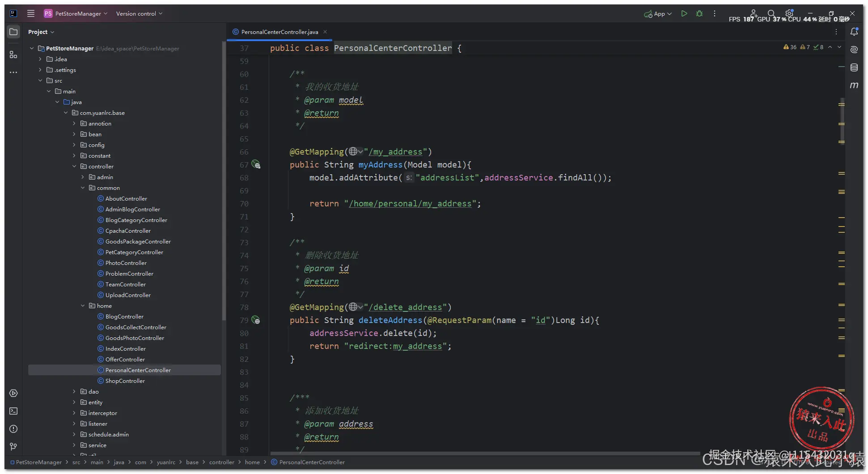Open the Project view dropdown

(x=41, y=32)
